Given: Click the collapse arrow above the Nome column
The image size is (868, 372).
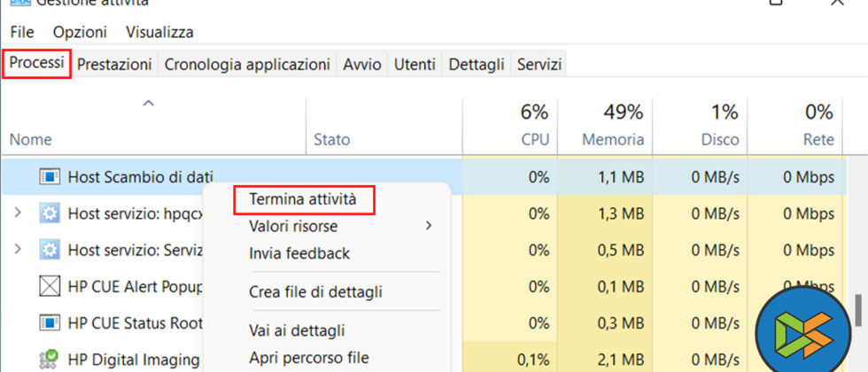Looking at the screenshot, I should tap(149, 105).
